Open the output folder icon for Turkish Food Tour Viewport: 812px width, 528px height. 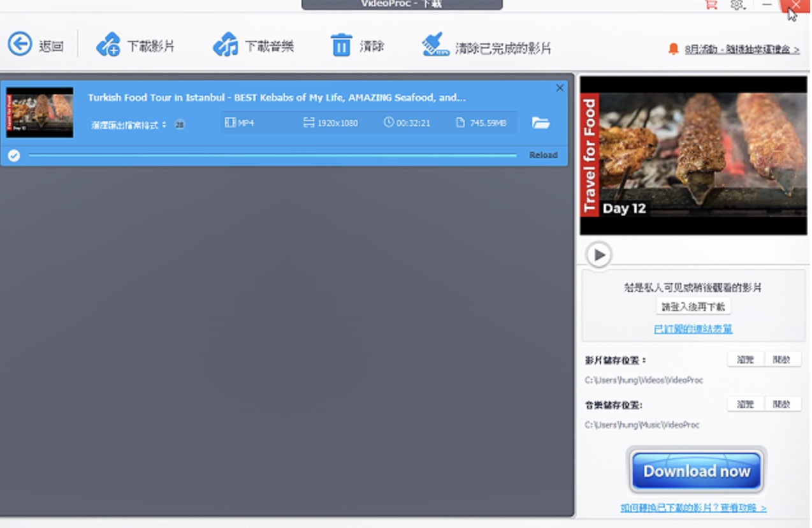pos(540,122)
